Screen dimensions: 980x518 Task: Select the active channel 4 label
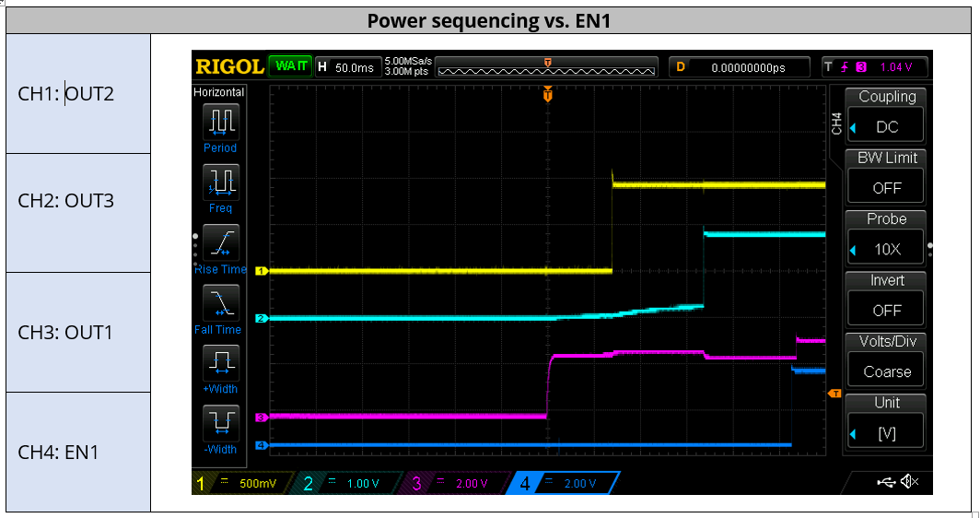click(x=563, y=483)
